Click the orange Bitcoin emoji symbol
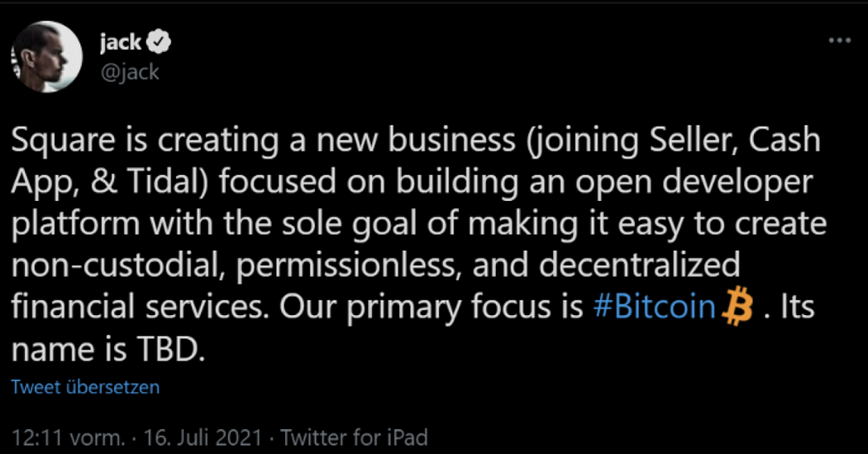This screenshot has width=868, height=454. tap(738, 308)
